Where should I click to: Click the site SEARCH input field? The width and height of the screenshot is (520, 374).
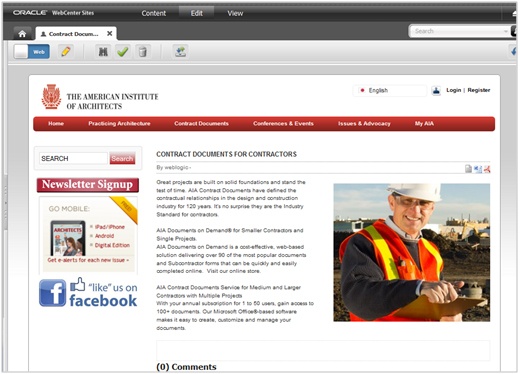[73, 158]
